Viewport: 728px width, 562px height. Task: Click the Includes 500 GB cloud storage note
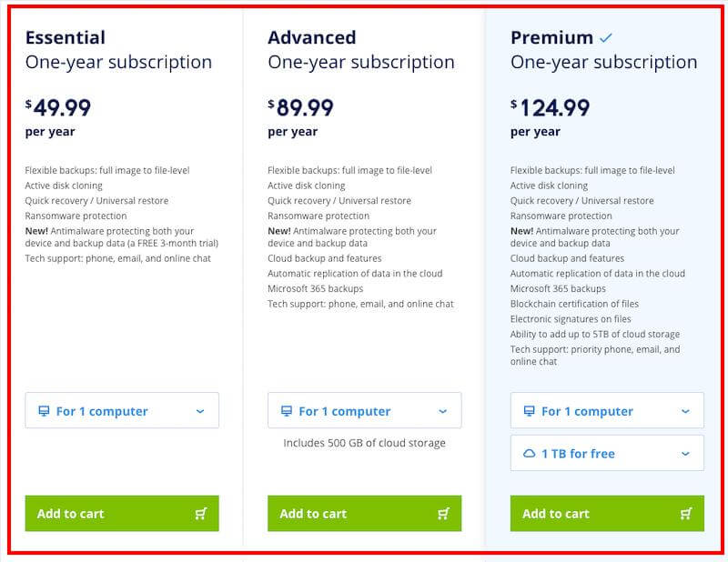364,443
